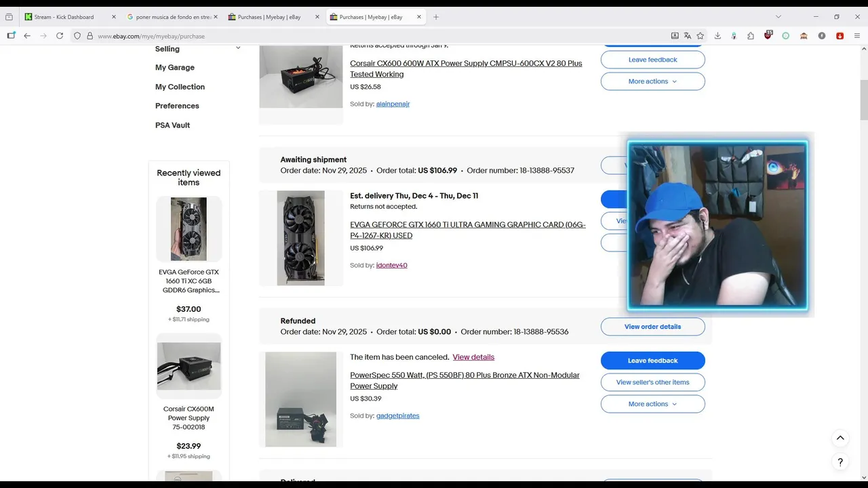
Task: List all tabs dropdown arrow
Action: click(x=778, y=17)
